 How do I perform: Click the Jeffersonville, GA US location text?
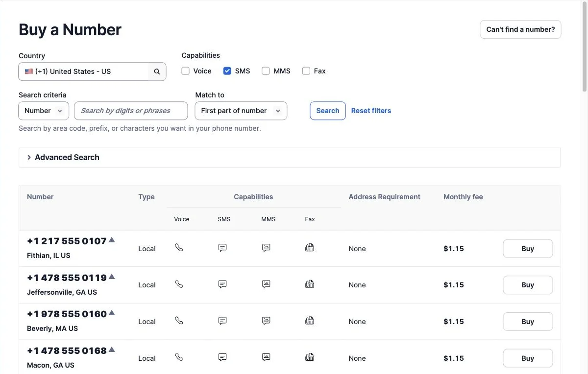62,292
